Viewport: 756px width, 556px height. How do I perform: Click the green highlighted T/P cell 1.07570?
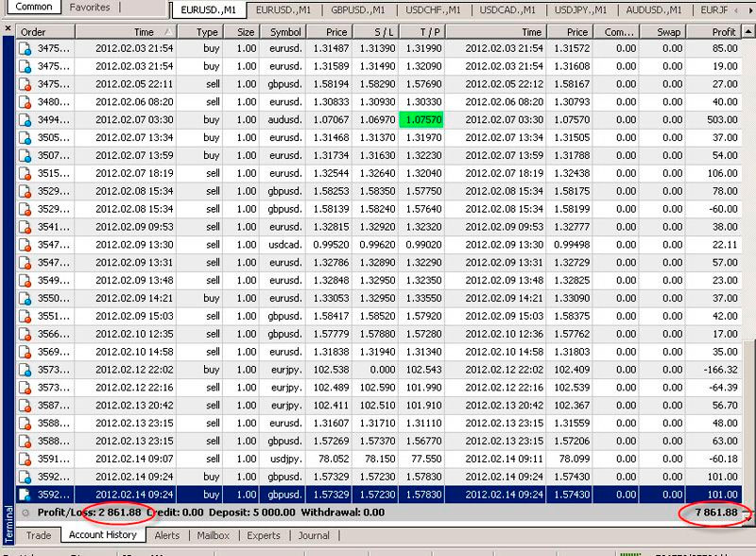421,120
